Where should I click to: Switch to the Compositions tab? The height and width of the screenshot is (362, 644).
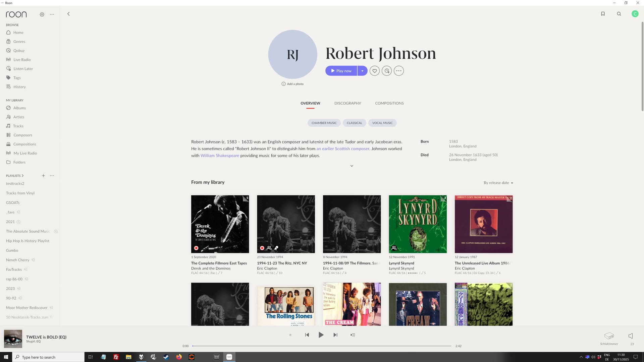(x=389, y=103)
